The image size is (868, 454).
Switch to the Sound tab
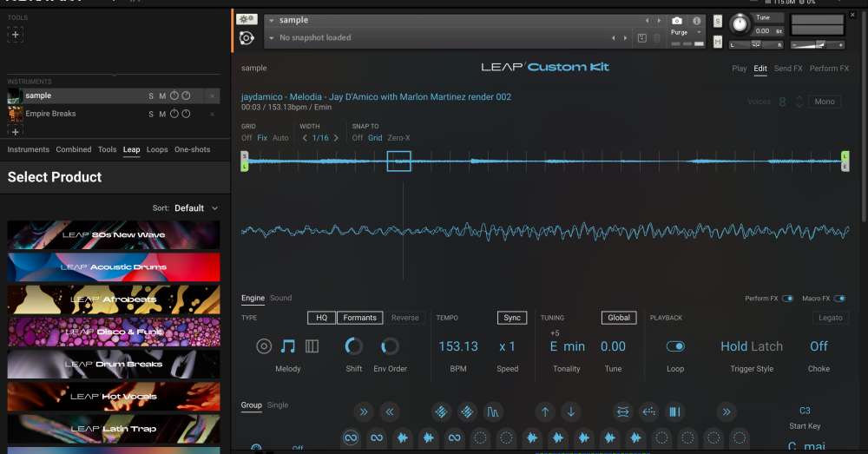click(x=280, y=298)
